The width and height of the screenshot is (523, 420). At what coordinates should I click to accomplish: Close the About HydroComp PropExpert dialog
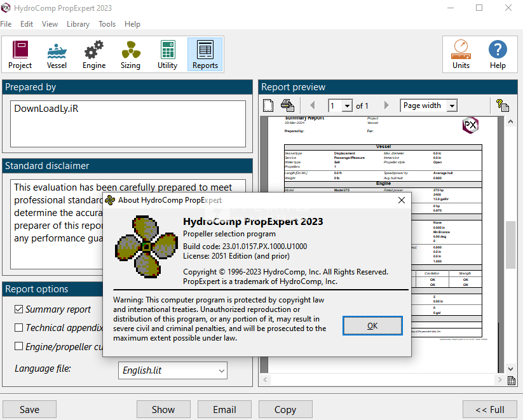point(402,200)
